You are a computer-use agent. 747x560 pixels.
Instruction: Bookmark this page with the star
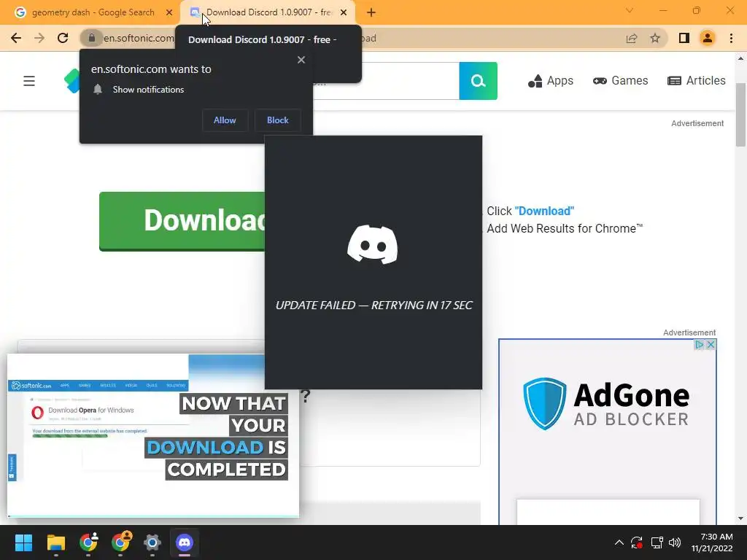pos(655,38)
